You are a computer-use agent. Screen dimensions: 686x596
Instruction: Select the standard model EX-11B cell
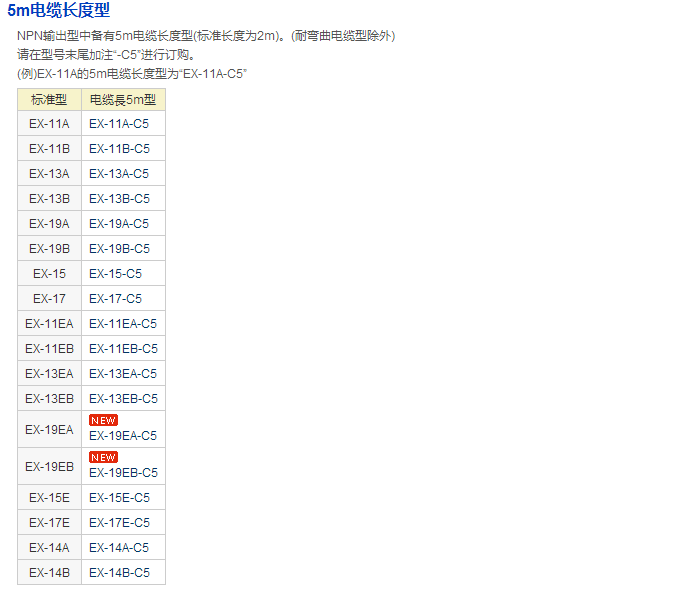tap(49, 149)
